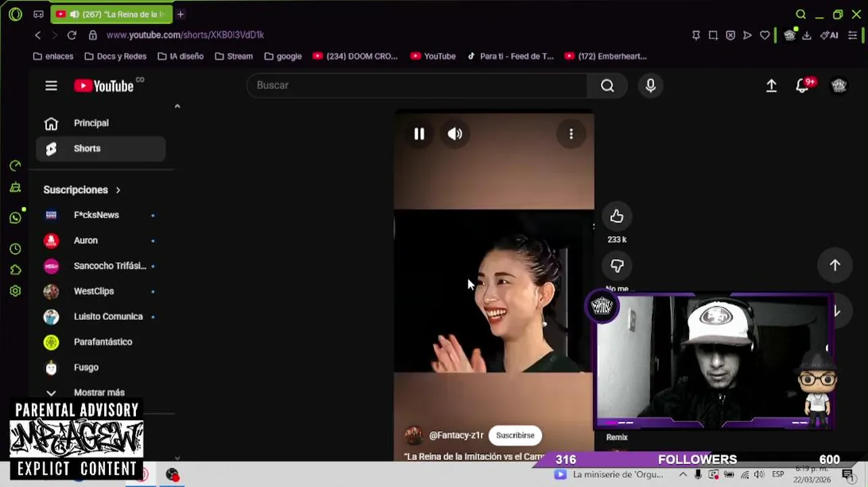Open a new browser tab
The height and width of the screenshot is (487, 868).
[180, 14]
